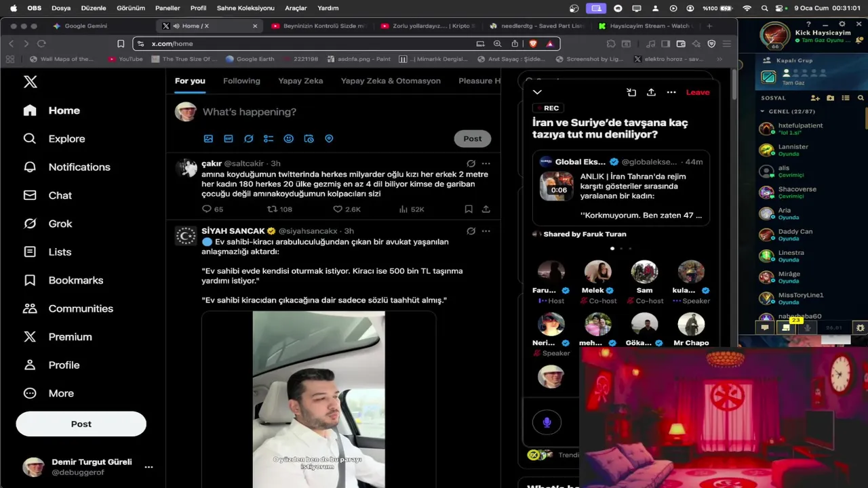Image resolution: width=868 pixels, height=488 pixels.
Task: View analytics on çakır's tweet (52K)
Action: 411,209
